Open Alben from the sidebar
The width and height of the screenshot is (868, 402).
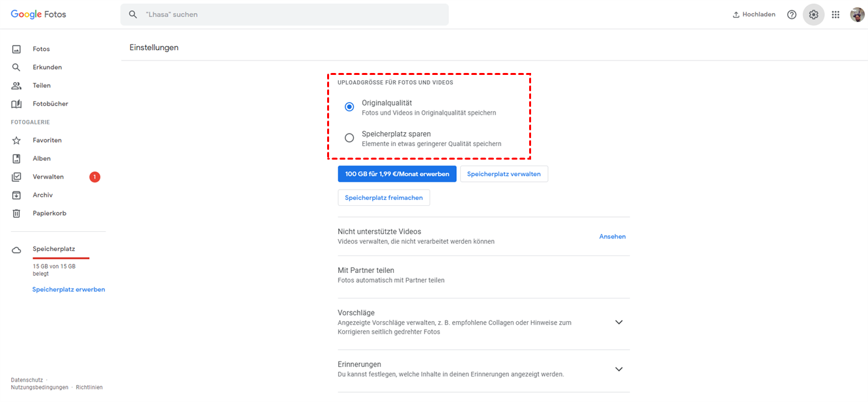click(x=42, y=159)
